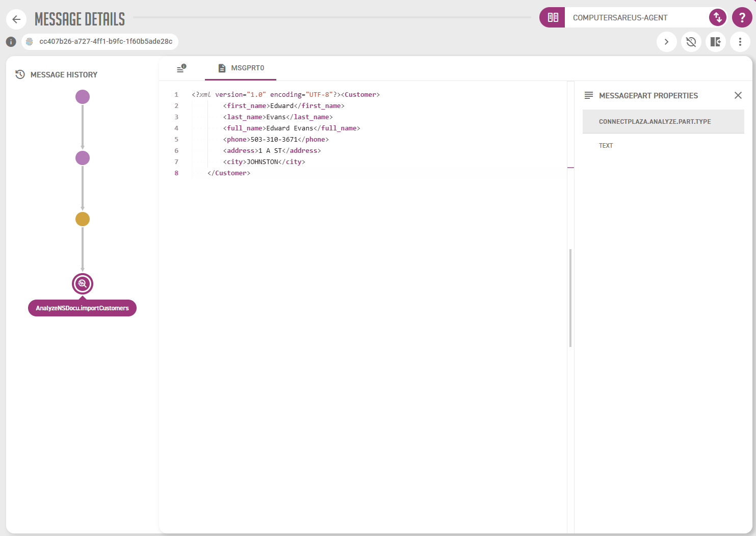Switch to the MSGPRT0 tab

(241, 68)
